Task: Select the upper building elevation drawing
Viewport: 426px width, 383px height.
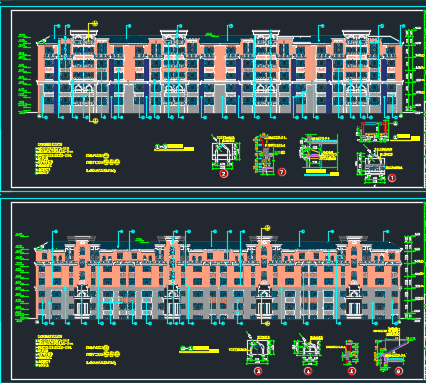Action: (220, 71)
